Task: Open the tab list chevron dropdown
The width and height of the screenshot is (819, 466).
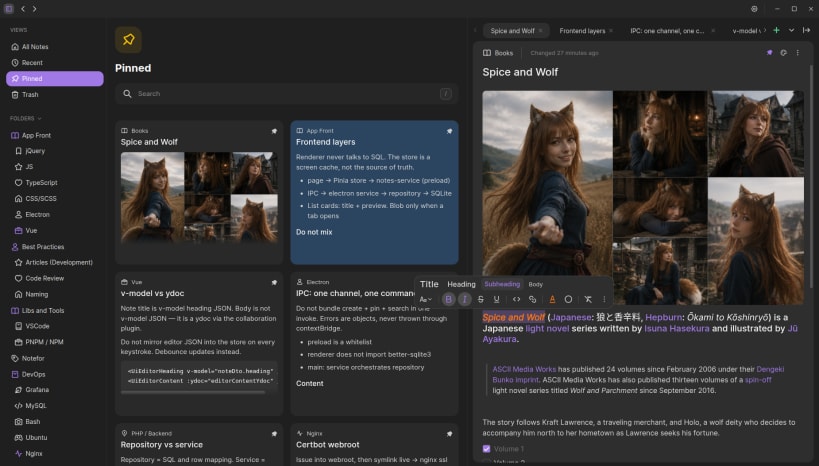Action: pyautogui.click(x=791, y=30)
